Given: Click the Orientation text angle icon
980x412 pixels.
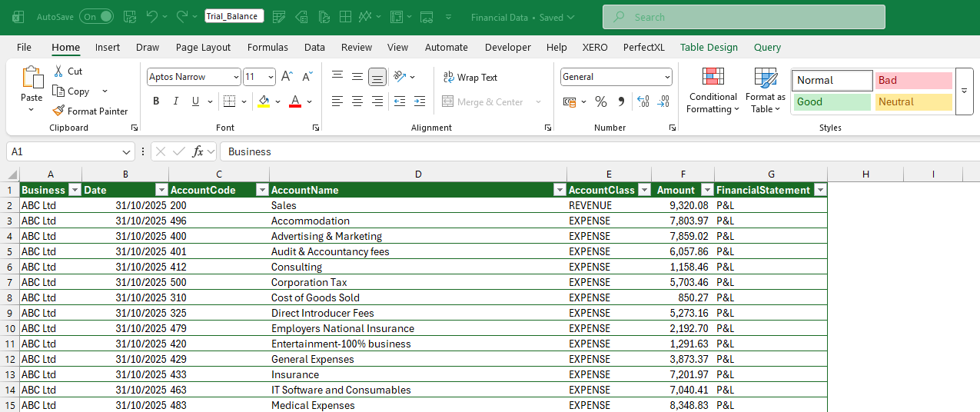Looking at the screenshot, I should 399,76.
